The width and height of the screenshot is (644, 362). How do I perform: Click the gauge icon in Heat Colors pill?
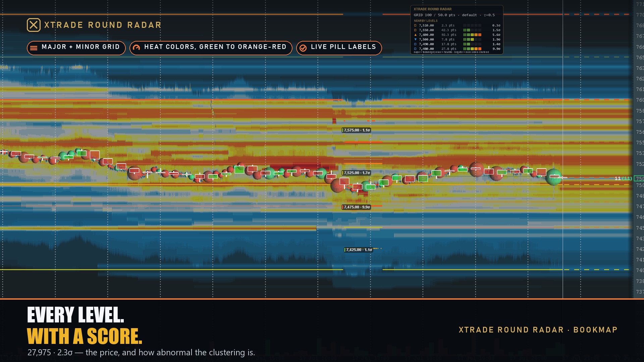tap(136, 48)
